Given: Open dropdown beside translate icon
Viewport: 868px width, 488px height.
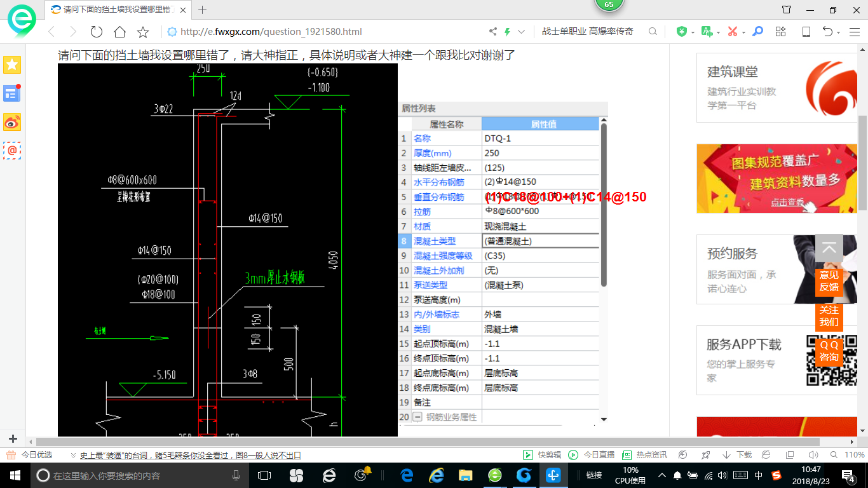Looking at the screenshot, I should (718, 32).
